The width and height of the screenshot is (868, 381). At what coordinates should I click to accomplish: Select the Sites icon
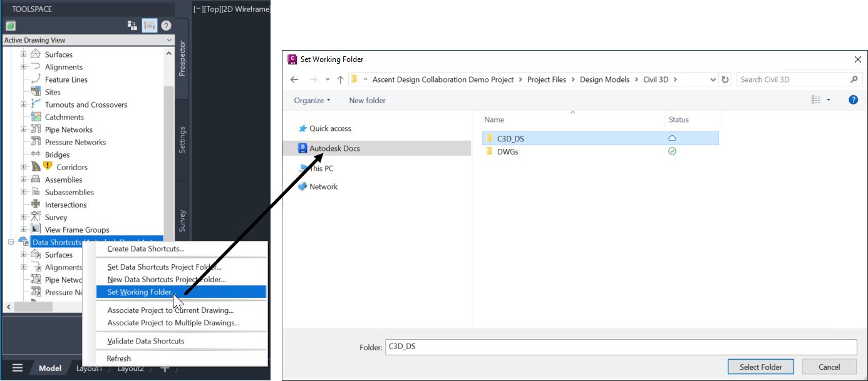point(36,92)
